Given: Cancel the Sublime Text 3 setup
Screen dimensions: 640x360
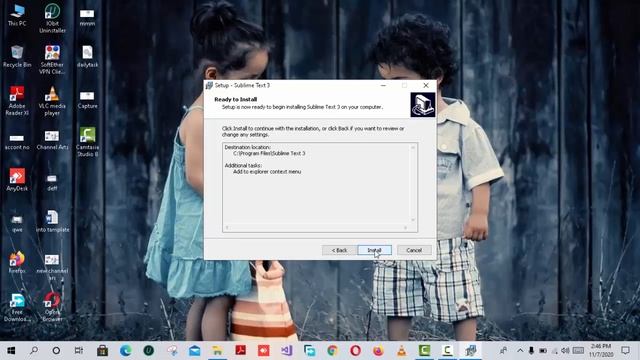Looking at the screenshot, I should [414, 250].
